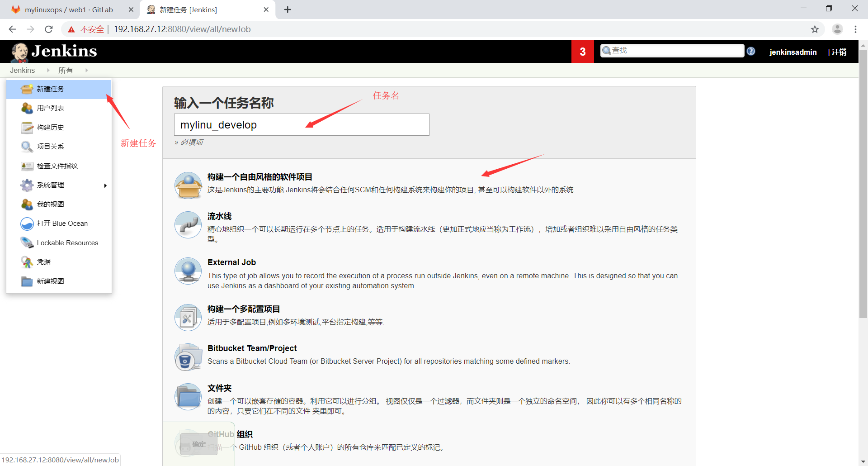Click the 用户列表 people icon
The image size is (868, 466).
(27, 108)
